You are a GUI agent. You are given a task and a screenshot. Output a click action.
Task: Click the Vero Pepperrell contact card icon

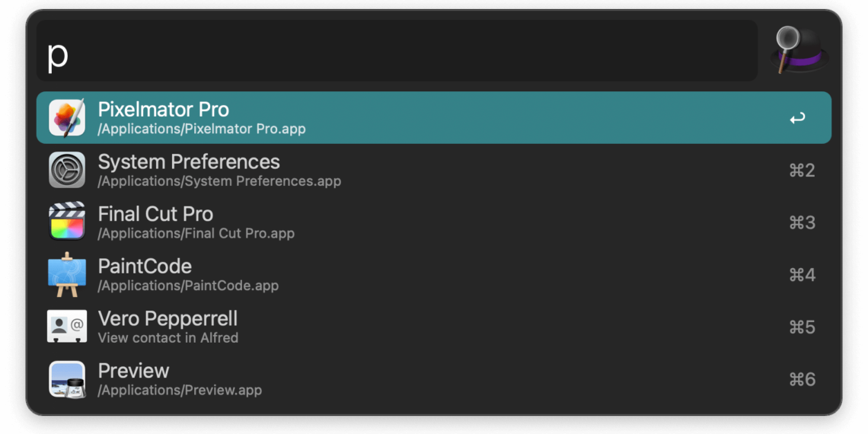click(67, 326)
